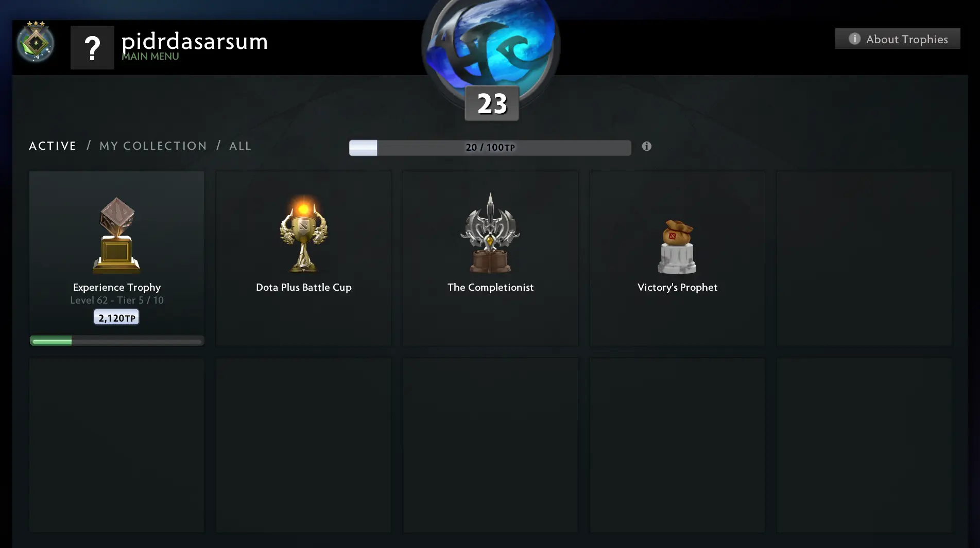Open the My Collection tab
Screen dimensions: 980x548
coord(153,146)
